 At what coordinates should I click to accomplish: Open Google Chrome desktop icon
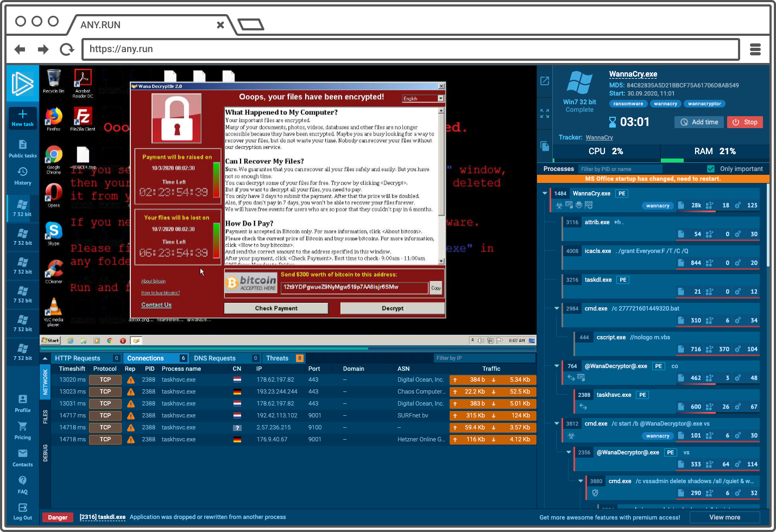(x=54, y=160)
